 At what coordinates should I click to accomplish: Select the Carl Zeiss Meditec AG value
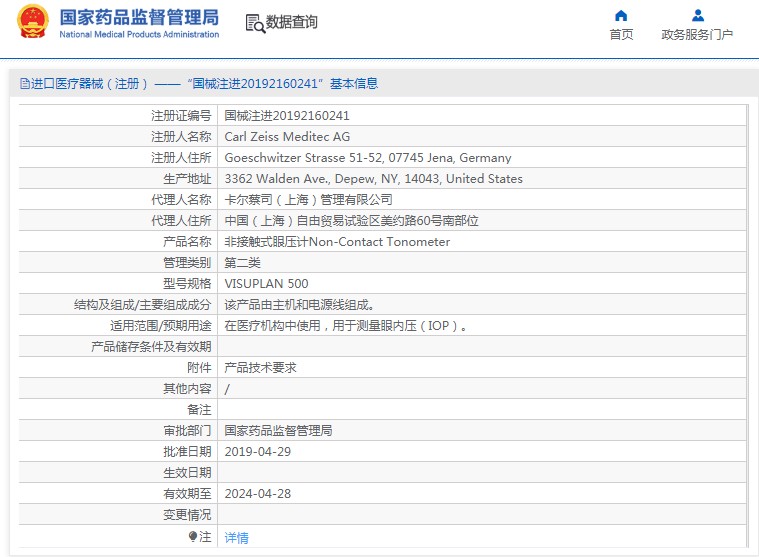[x=287, y=136]
